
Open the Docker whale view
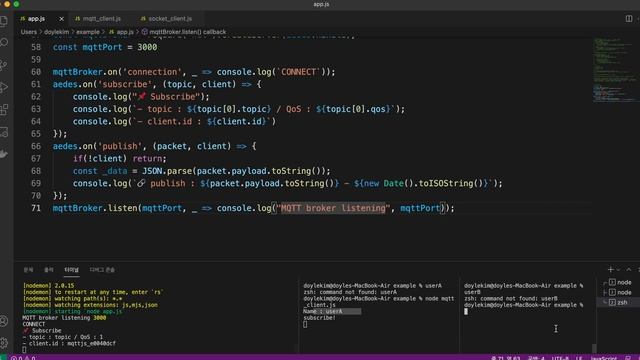[4, 154]
